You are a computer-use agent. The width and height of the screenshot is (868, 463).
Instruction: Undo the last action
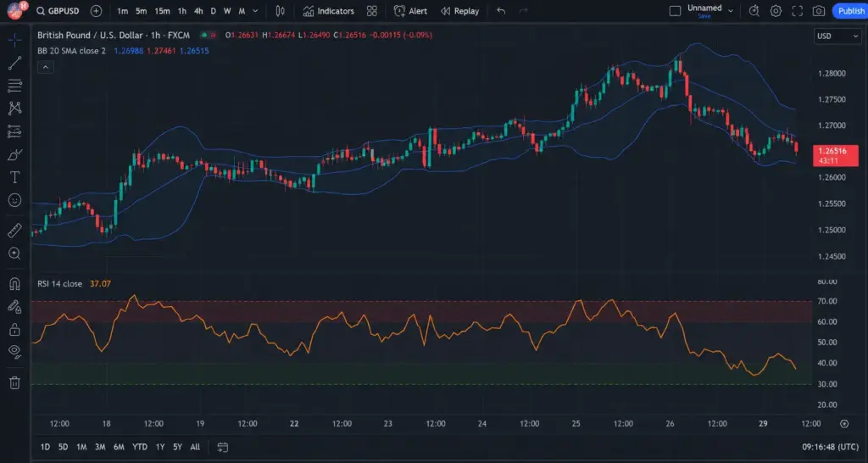tap(501, 11)
